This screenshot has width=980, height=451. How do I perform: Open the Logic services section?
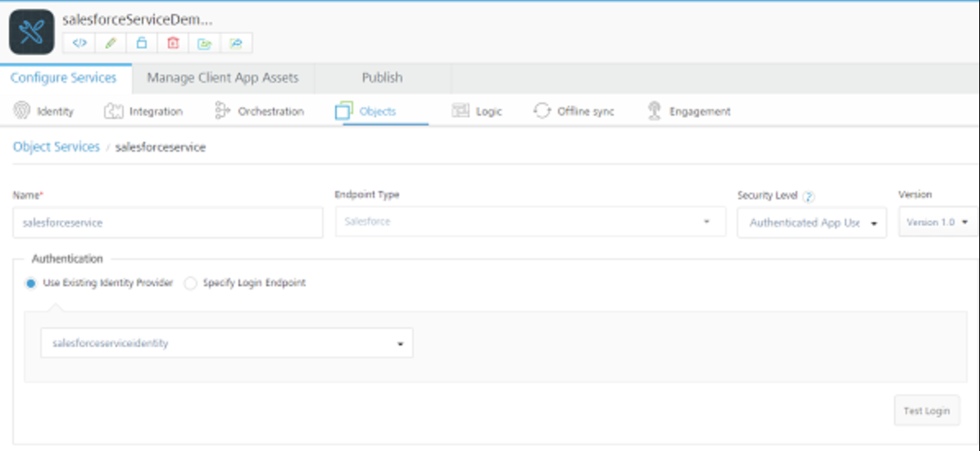pyautogui.click(x=478, y=112)
